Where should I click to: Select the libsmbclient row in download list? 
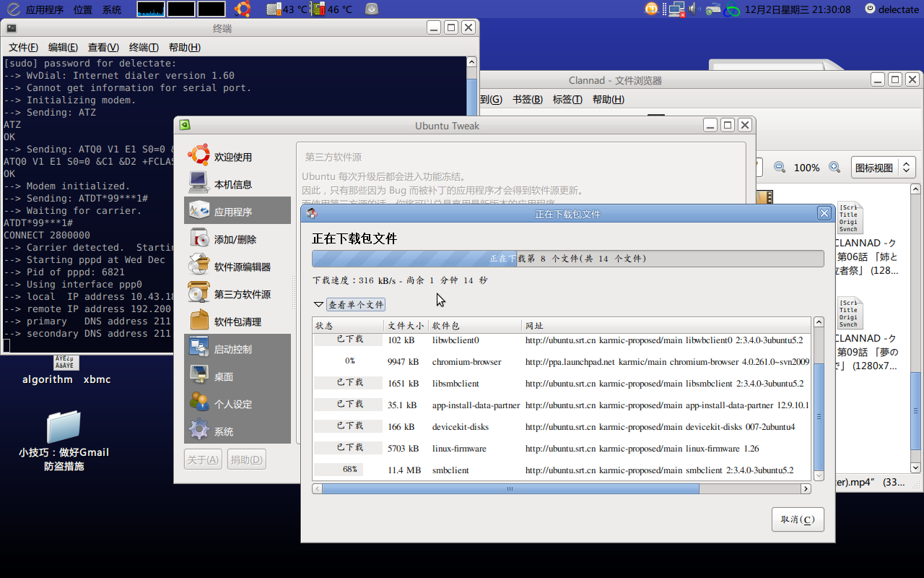pyautogui.click(x=562, y=384)
